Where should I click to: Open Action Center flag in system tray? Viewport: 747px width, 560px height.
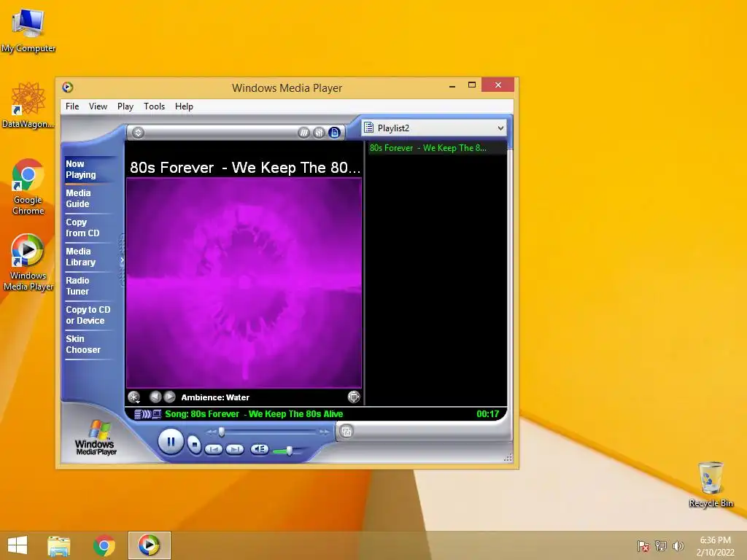point(643,545)
